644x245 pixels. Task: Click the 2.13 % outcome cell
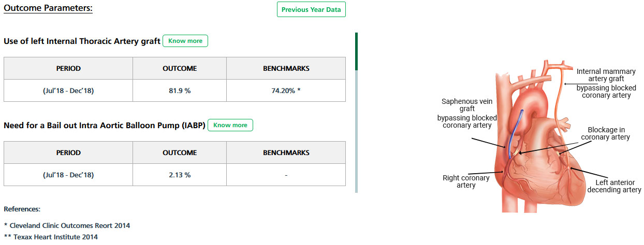click(x=180, y=175)
